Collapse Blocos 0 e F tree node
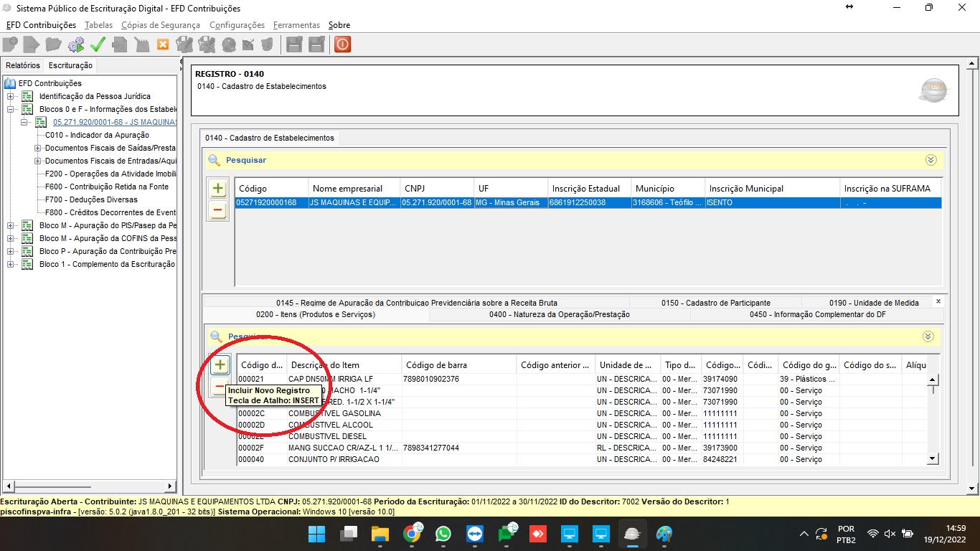Screen dimensions: 980x551 coord(11,109)
